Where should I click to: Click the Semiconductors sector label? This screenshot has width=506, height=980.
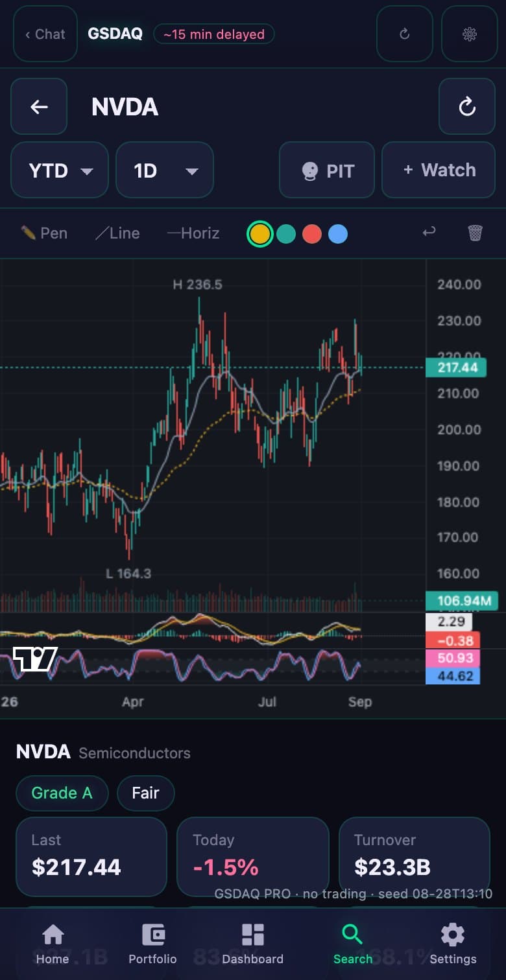pyautogui.click(x=135, y=753)
